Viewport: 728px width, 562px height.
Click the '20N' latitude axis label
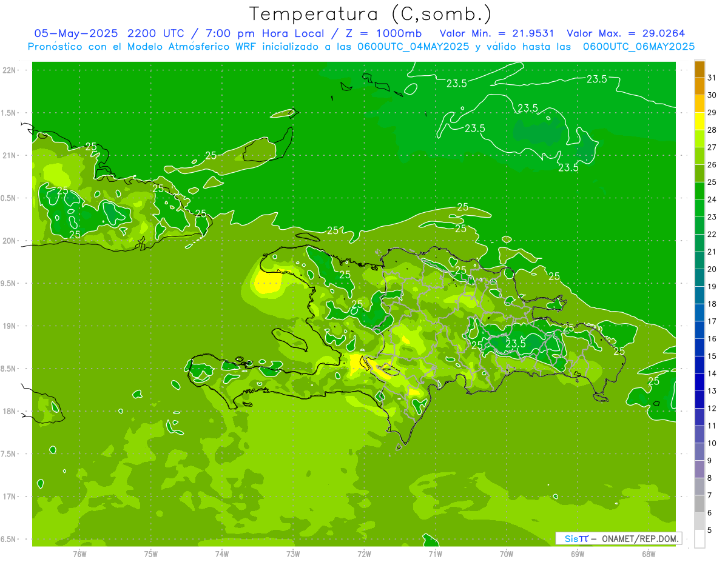click(x=10, y=241)
